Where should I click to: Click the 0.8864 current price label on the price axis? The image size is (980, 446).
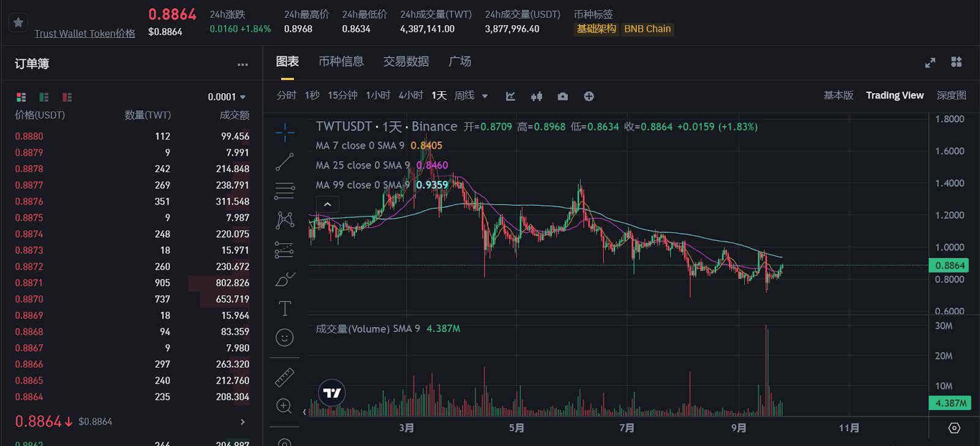click(x=949, y=265)
